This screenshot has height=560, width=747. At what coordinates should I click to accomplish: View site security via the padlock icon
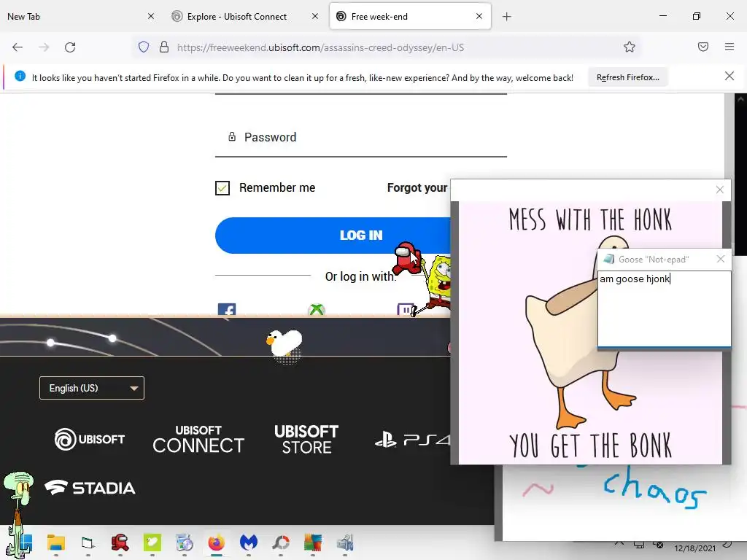[x=164, y=47]
